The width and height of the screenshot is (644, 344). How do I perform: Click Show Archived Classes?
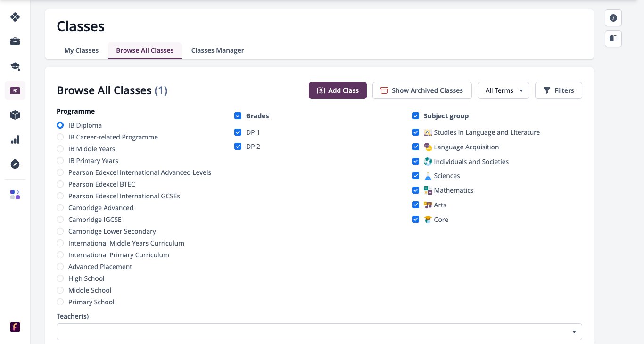pos(422,90)
